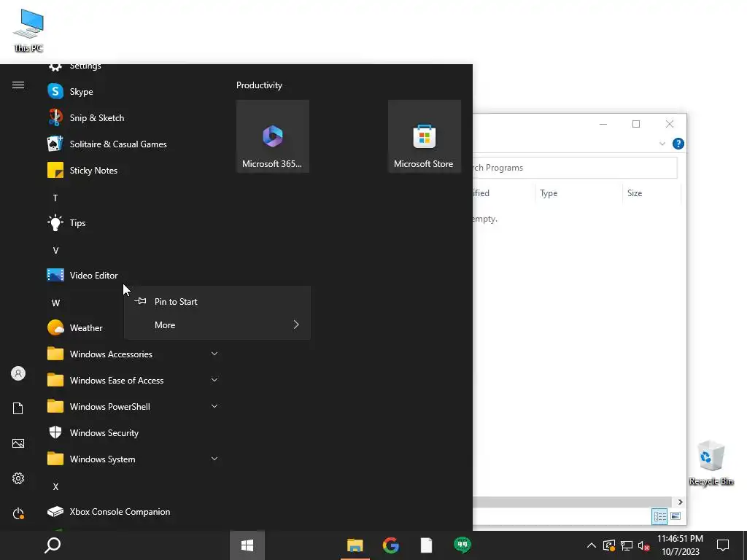The image size is (747, 560).
Task: Launch Xbox Console Companion
Action: (x=133, y=511)
